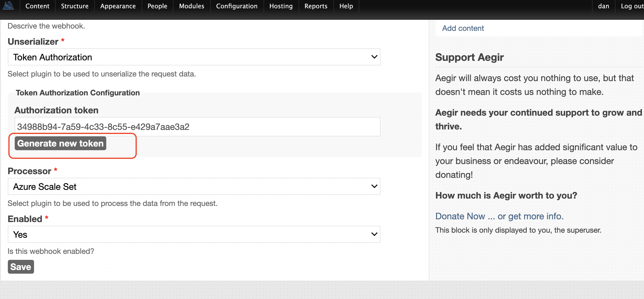Click the Token Authorization Configuration legend
This screenshot has width=644, height=299.
pyautogui.click(x=78, y=93)
